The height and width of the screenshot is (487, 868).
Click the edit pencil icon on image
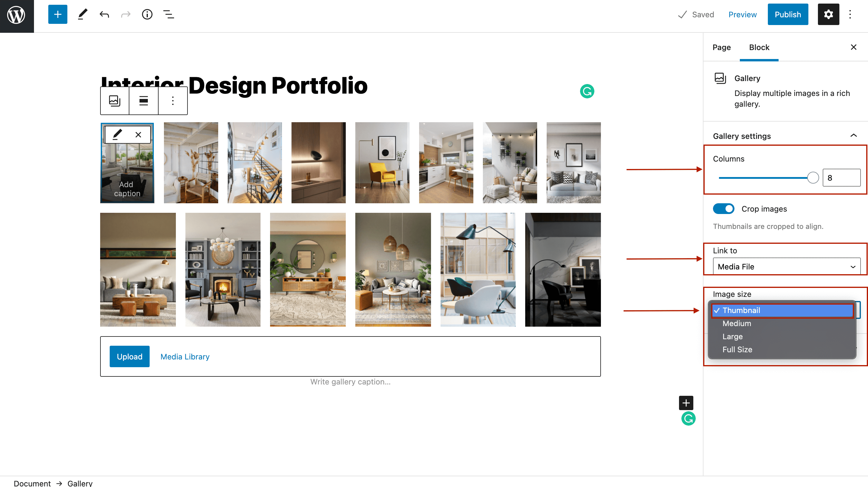click(117, 134)
